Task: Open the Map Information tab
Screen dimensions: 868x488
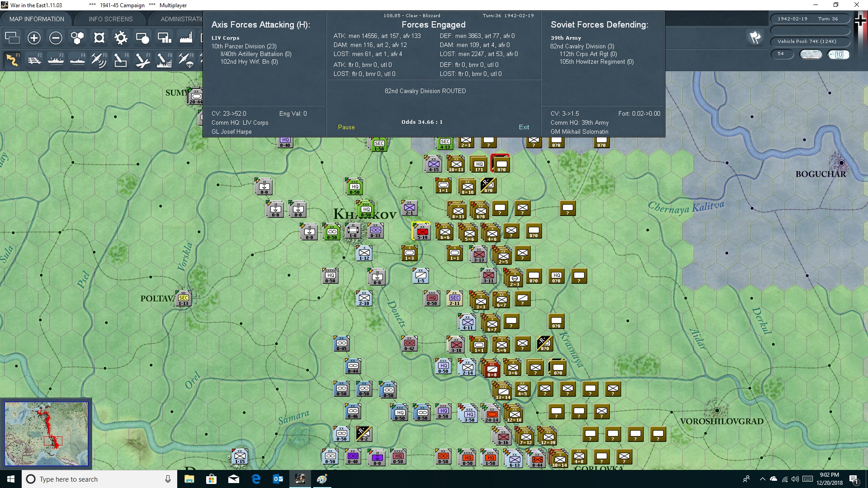Action: point(37,19)
